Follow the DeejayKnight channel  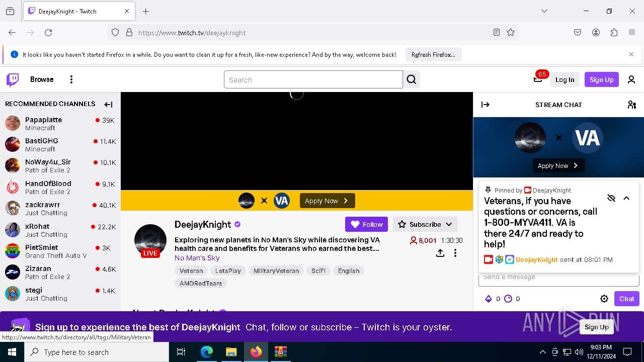coord(367,224)
